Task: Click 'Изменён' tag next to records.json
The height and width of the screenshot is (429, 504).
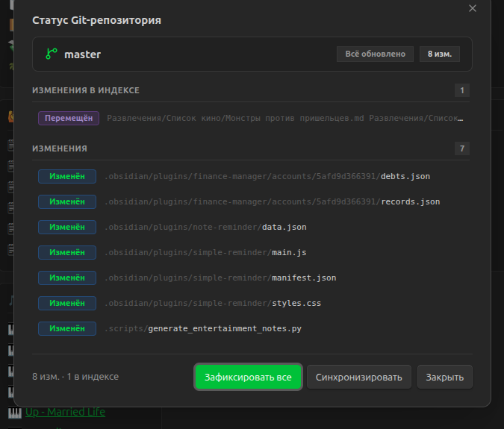Action: [67, 201]
